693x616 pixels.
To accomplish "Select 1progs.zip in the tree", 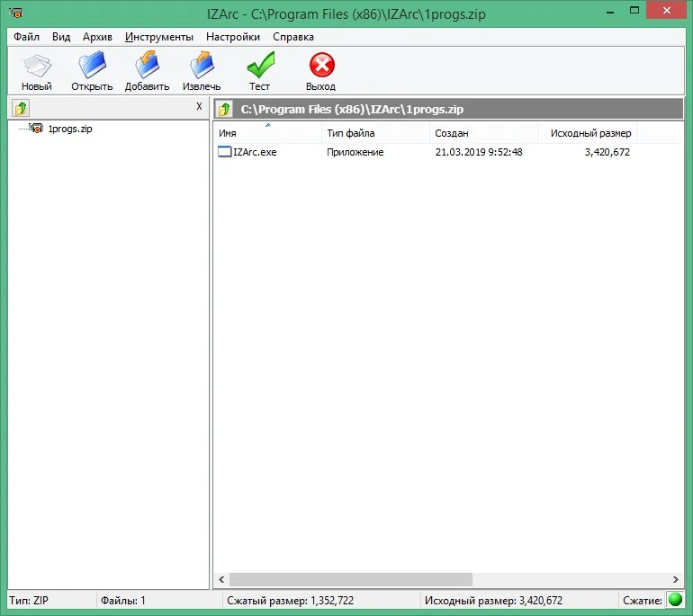I will (70, 129).
